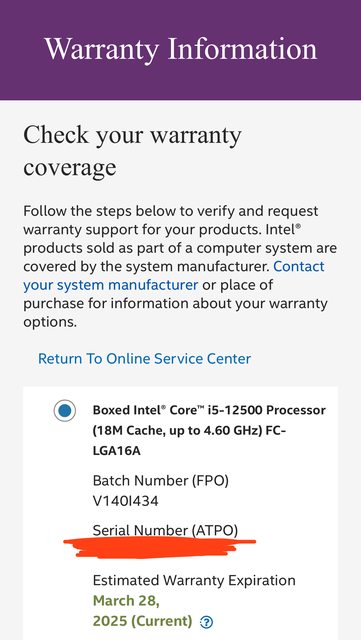
Task: Click the Check your warranty coverage heading
Action: 132,151
